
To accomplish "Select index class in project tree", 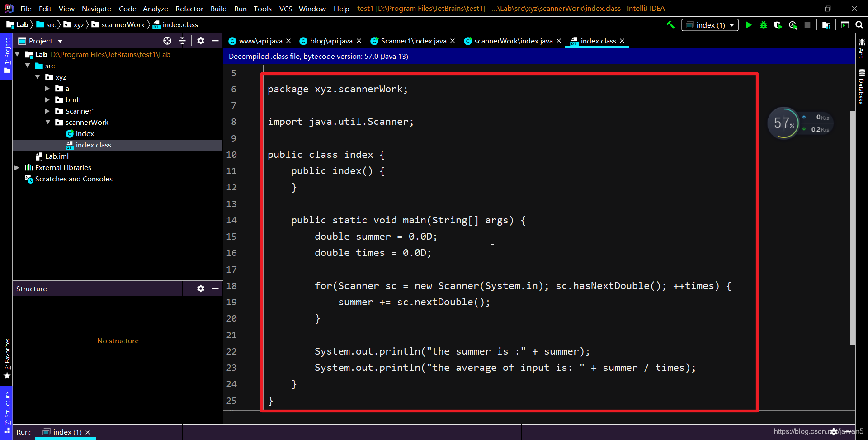I will point(85,133).
